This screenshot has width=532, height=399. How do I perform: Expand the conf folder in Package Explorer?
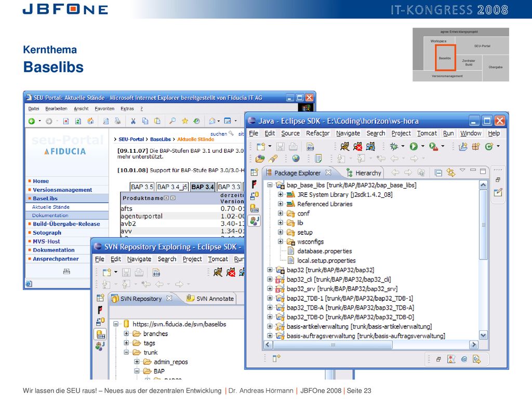pyautogui.click(x=280, y=214)
